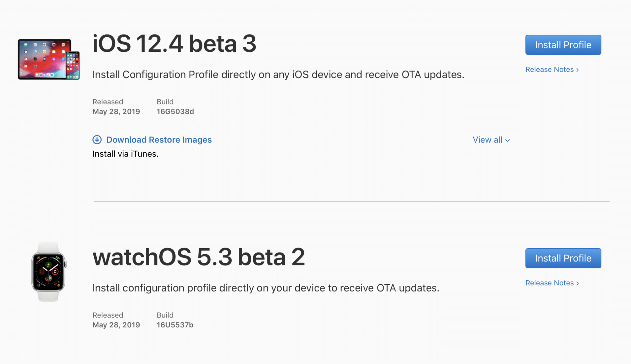Click the watchOS configuration profile description text
The height and width of the screenshot is (364, 631).
tap(266, 288)
